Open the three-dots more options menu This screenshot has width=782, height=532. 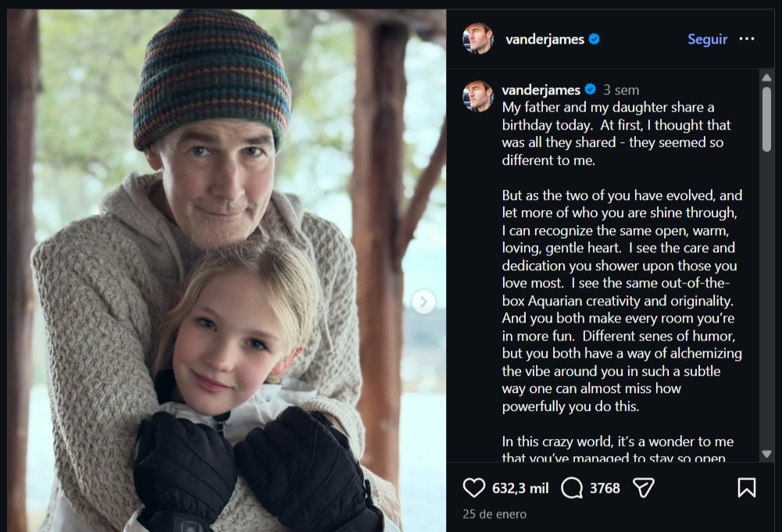coord(747,39)
